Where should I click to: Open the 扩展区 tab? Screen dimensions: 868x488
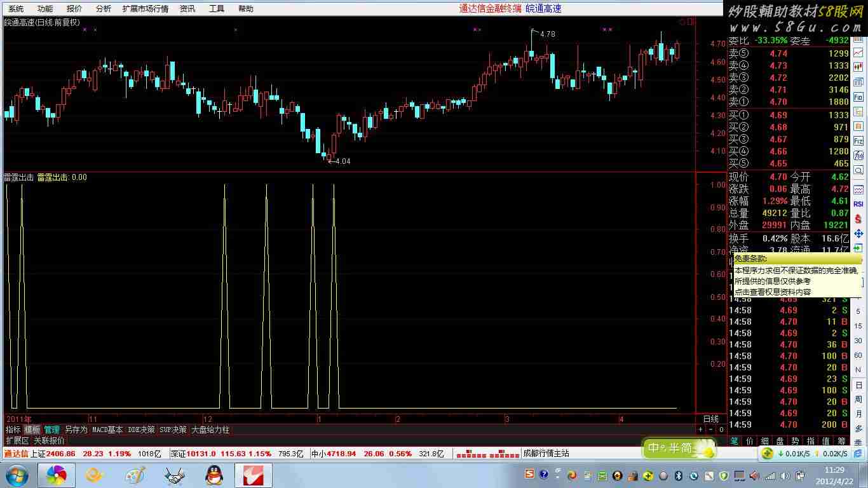[18, 440]
